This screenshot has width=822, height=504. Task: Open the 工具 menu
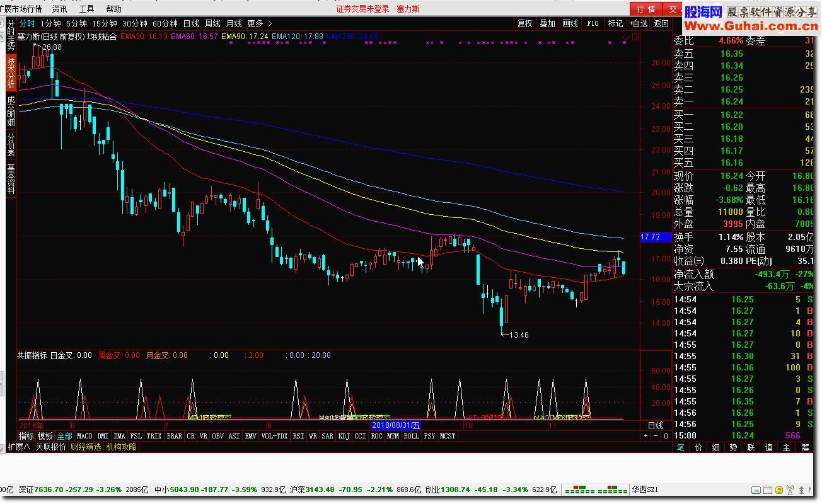click(x=87, y=9)
